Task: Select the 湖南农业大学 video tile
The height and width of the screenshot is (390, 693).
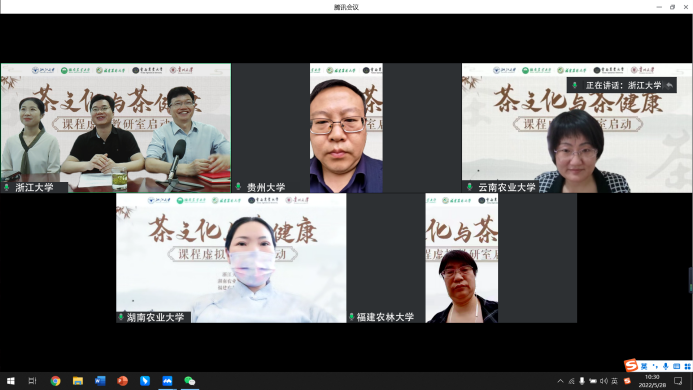Action: tap(231, 258)
